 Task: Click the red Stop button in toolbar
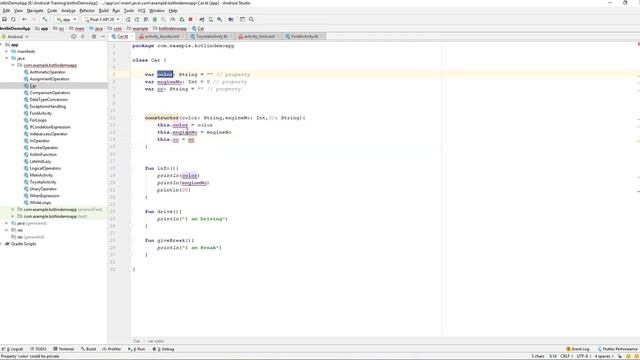click(191, 19)
